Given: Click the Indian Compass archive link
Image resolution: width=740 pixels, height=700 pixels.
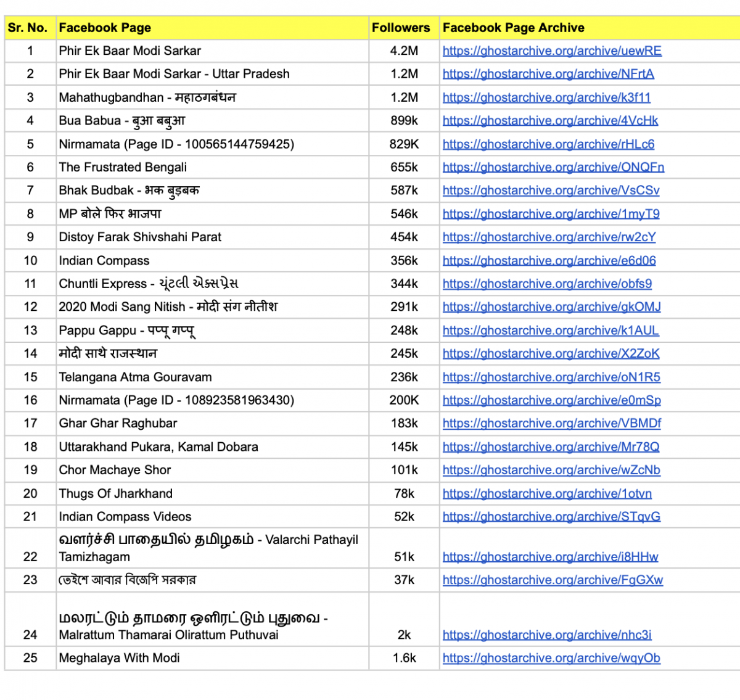Looking at the screenshot, I should [549, 261].
